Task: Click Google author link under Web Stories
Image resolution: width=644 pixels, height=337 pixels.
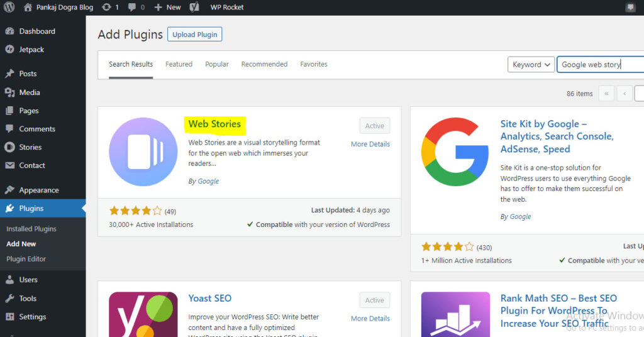Action: 208,181
